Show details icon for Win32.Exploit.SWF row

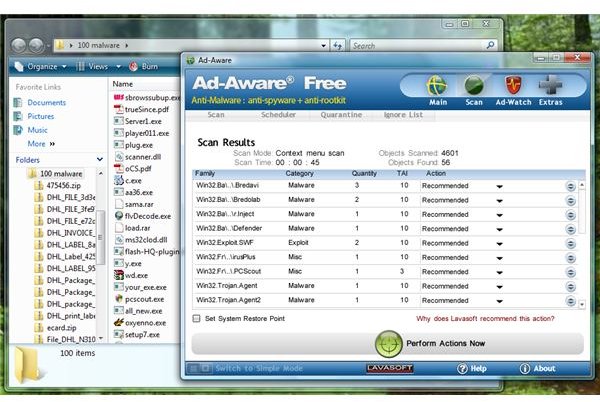(x=570, y=243)
